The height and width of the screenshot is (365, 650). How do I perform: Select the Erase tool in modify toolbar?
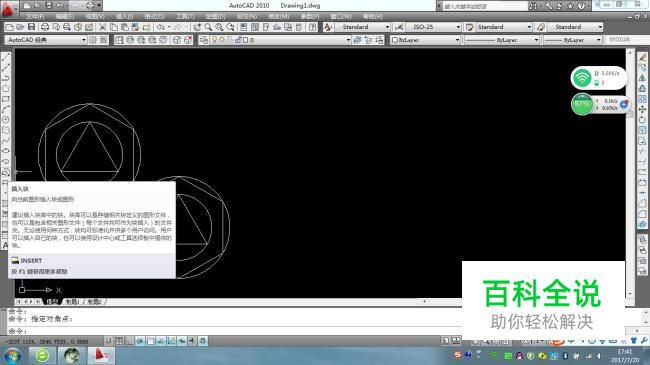[642, 57]
